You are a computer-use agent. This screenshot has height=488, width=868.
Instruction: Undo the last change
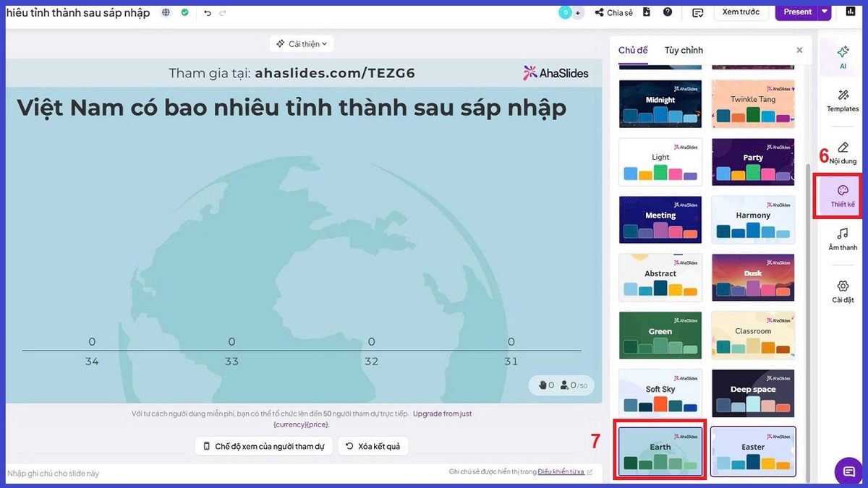[x=208, y=12]
